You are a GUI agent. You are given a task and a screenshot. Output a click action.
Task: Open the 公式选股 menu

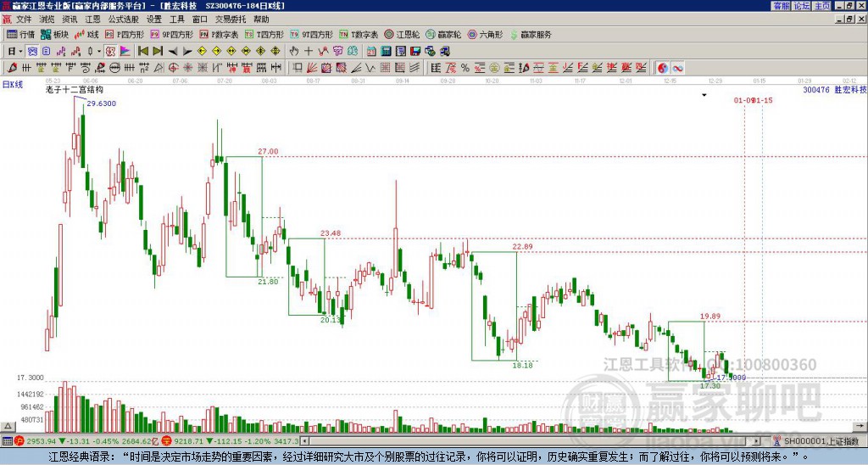[x=124, y=20]
